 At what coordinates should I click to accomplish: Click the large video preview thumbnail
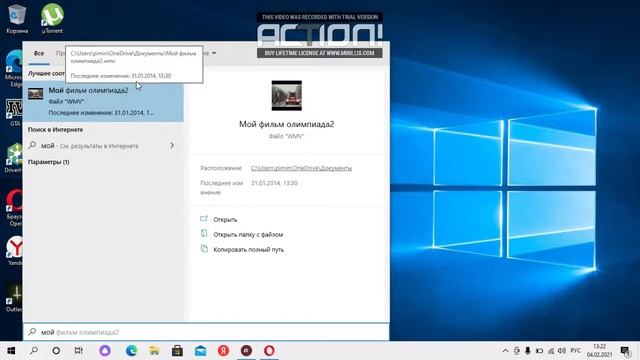coord(287,96)
